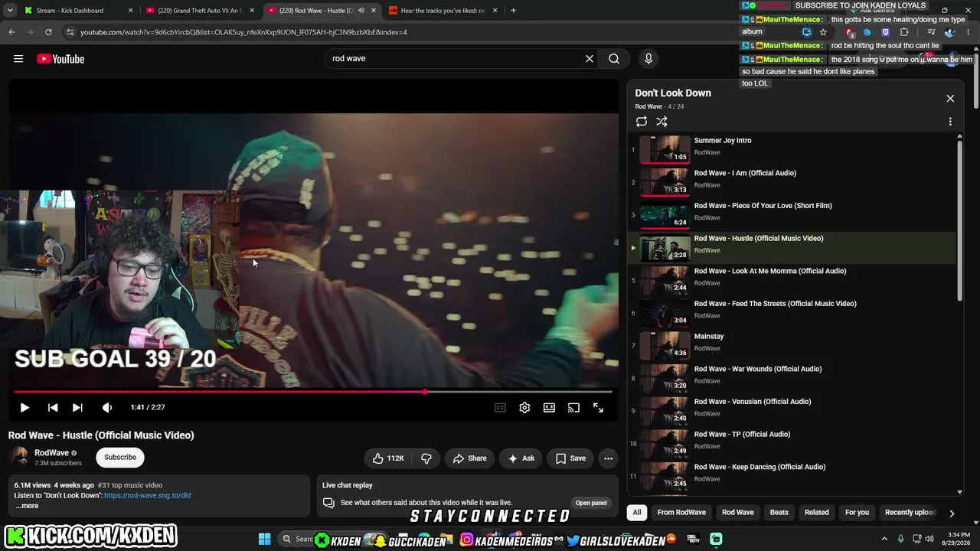Select the Related filter chip
This screenshot has height=551, width=980.
(x=816, y=513)
